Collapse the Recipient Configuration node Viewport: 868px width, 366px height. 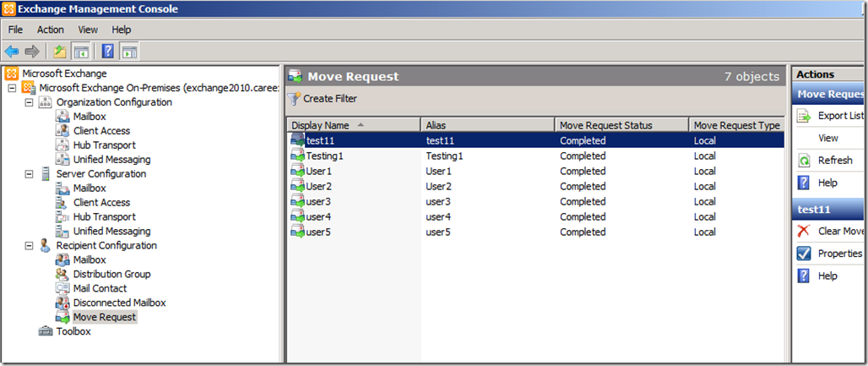29,246
